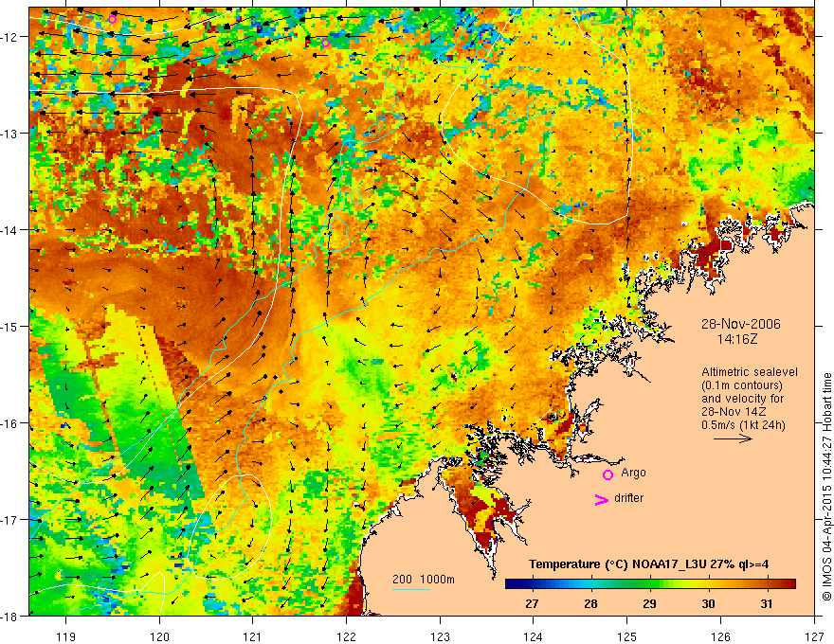
Task: Click longitude axis label 121
Action: click(x=253, y=636)
